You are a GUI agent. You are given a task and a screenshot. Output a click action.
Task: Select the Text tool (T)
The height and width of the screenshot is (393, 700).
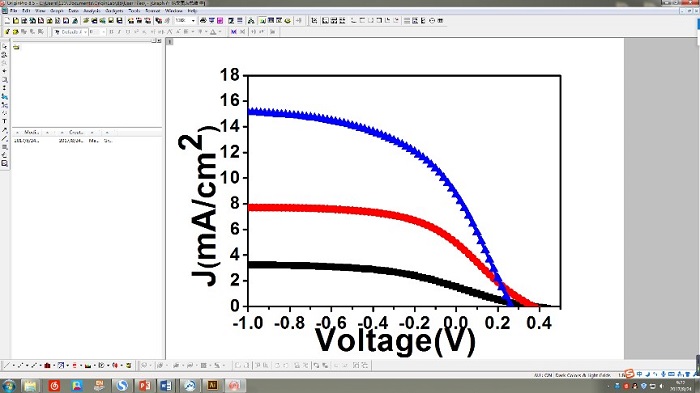point(4,121)
